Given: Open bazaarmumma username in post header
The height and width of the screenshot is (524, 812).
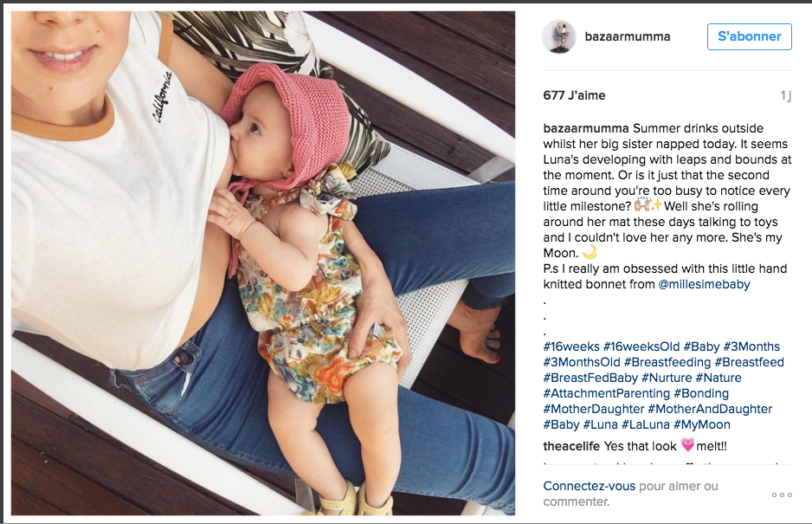Looking at the screenshot, I should pos(627,36).
